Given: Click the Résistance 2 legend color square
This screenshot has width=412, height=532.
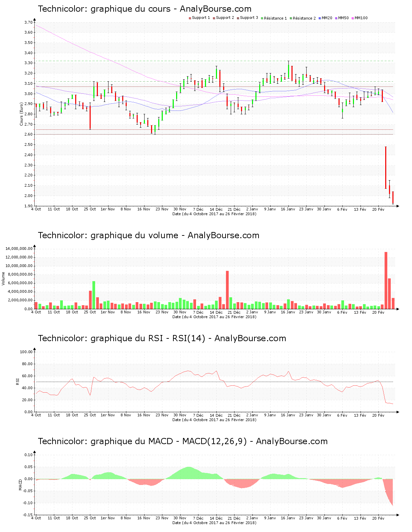Looking at the screenshot, I should pos(291,18).
